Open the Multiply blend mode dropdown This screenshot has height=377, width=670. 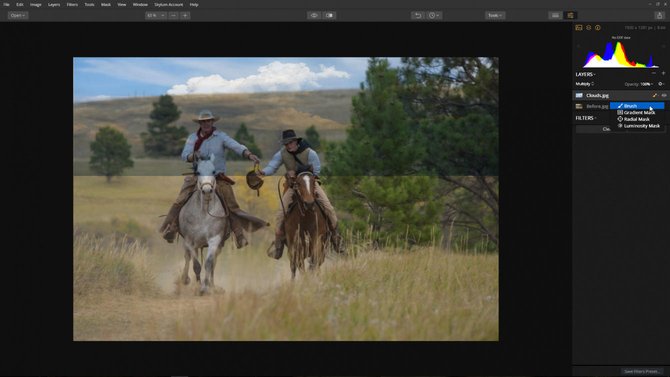[x=585, y=84]
